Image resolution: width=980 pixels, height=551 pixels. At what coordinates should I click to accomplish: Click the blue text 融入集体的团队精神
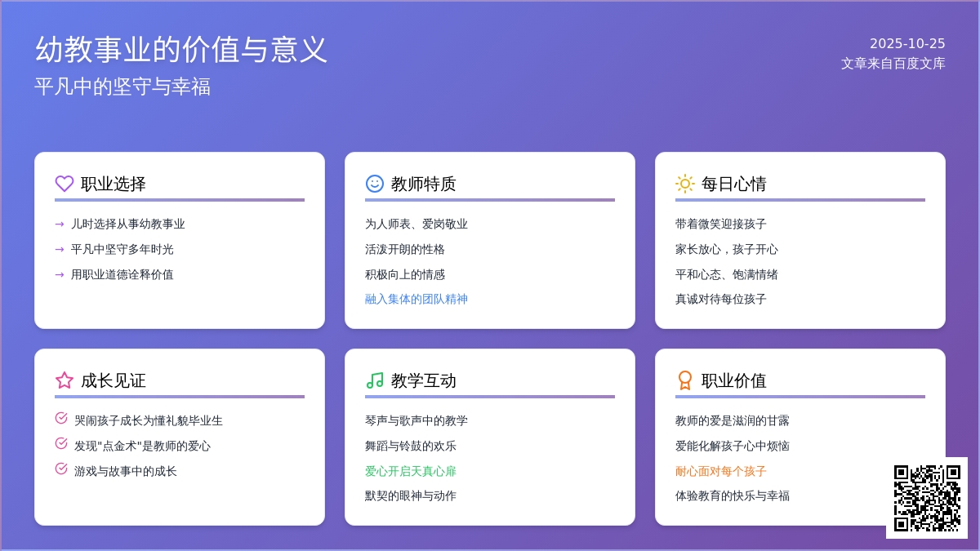tap(416, 300)
